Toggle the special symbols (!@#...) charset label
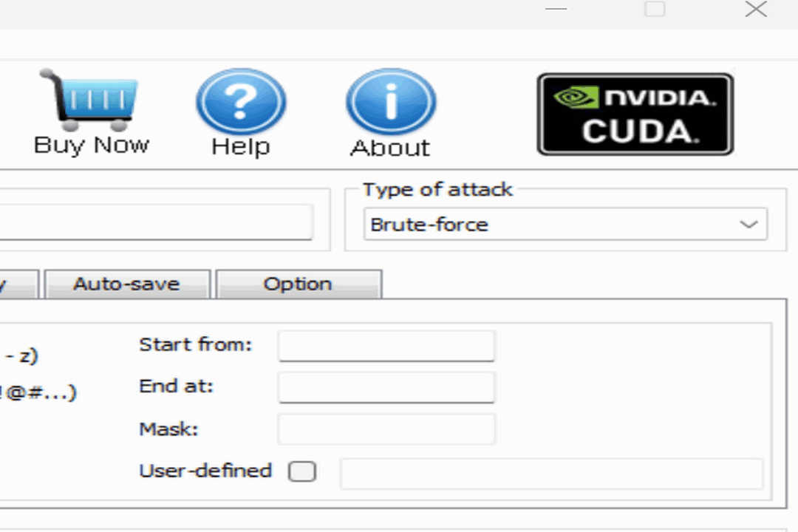This screenshot has width=798, height=532. point(38,393)
